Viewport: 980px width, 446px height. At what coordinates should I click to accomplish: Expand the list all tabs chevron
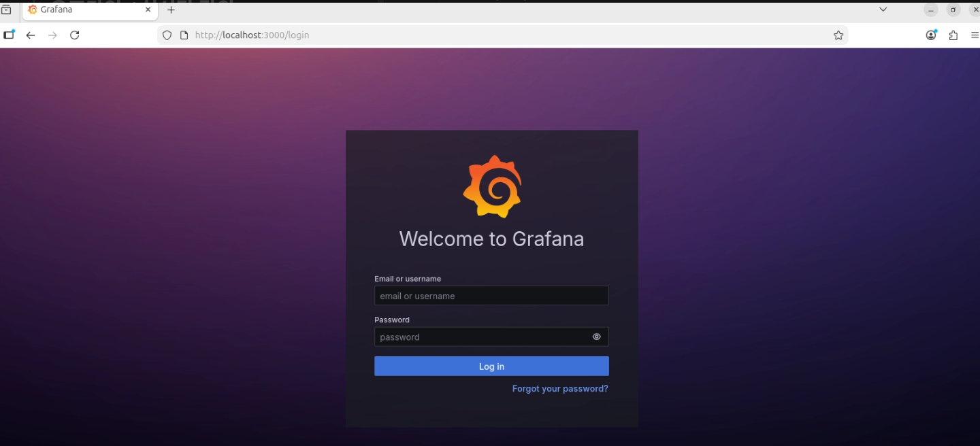click(883, 10)
